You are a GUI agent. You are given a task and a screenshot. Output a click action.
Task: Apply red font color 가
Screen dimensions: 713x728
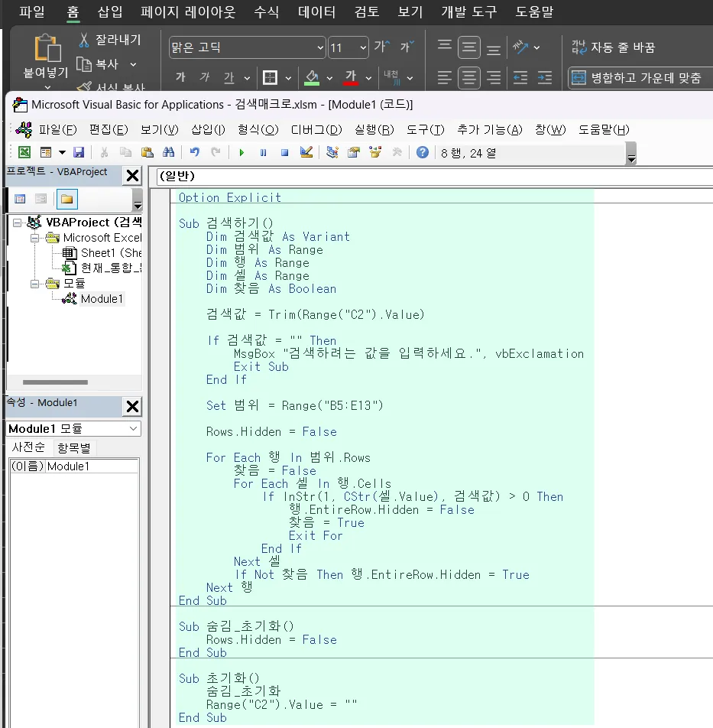click(351, 77)
